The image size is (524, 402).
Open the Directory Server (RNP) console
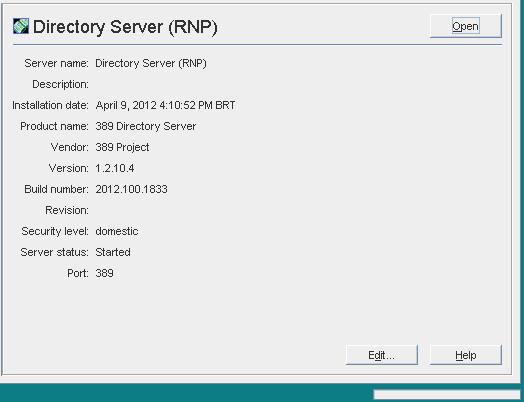[466, 26]
